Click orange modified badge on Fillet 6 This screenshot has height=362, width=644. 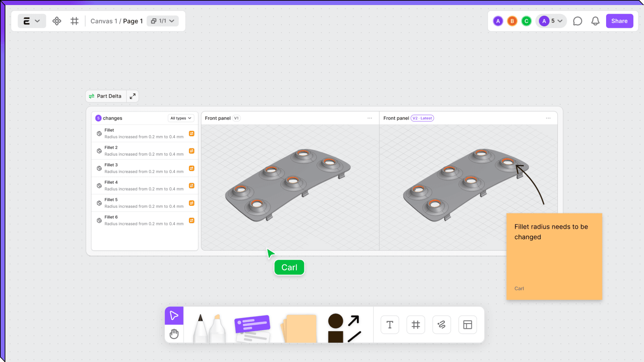192,221
